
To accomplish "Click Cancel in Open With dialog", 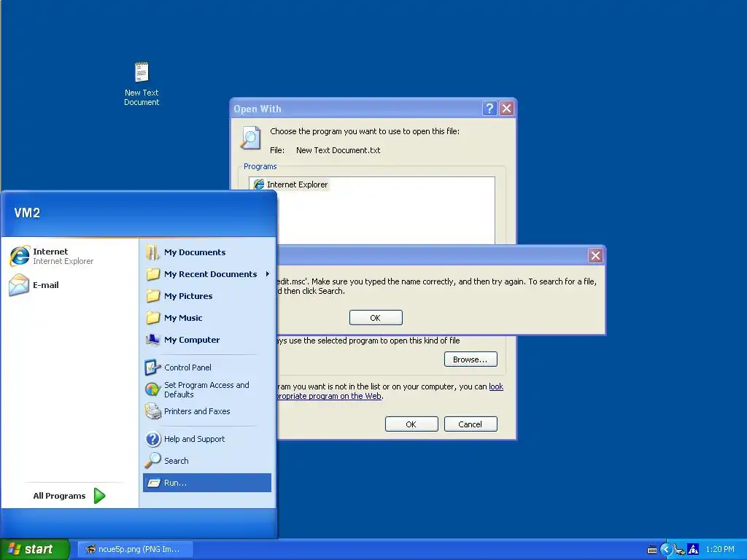I will (471, 424).
